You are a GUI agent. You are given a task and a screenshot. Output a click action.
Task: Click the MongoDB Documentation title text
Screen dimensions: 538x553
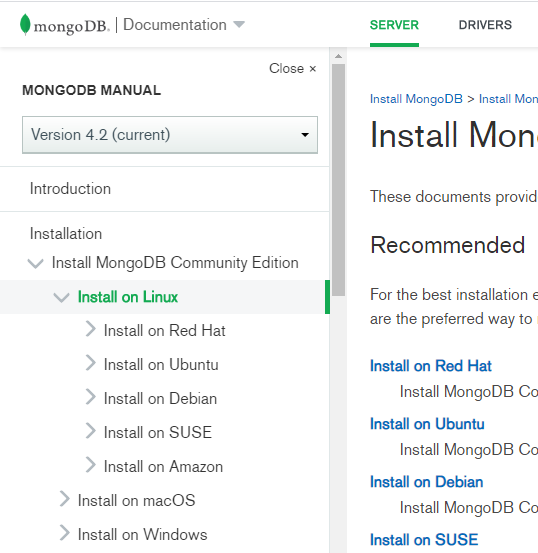175,25
